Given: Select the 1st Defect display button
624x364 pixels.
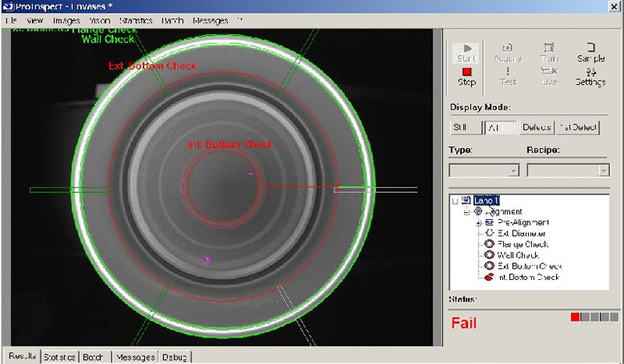Looking at the screenshot, I should pos(579,127).
